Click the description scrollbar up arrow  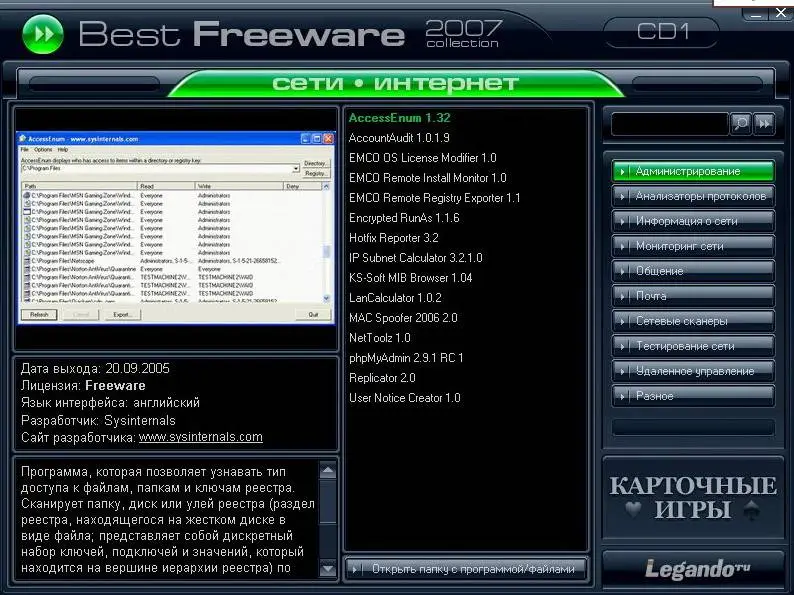(328, 471)
